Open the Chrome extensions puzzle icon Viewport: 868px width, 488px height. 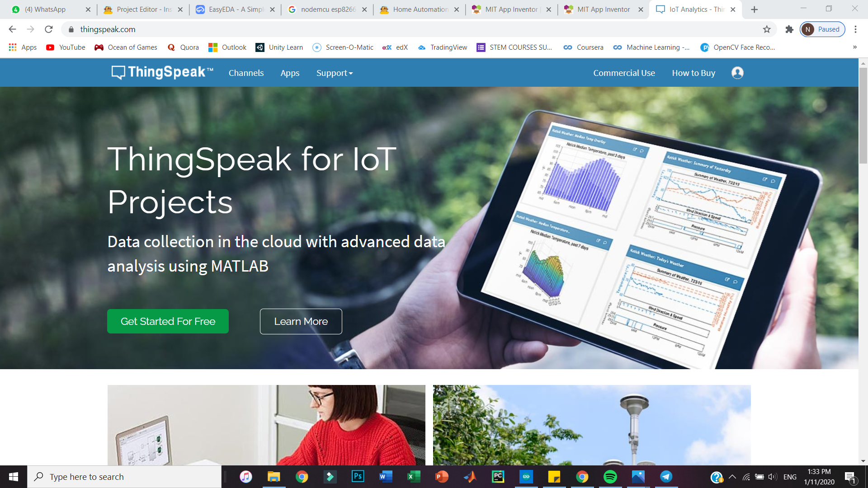click(789, 29)
